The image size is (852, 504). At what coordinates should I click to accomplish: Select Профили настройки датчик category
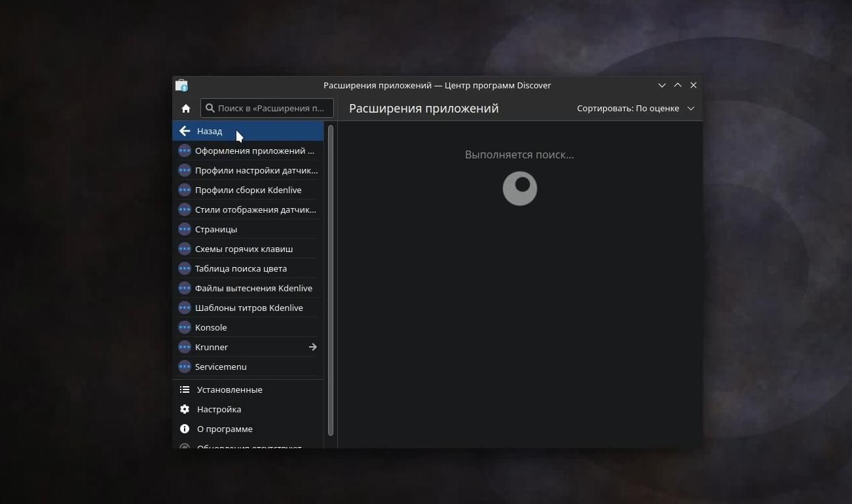[248, 170]
